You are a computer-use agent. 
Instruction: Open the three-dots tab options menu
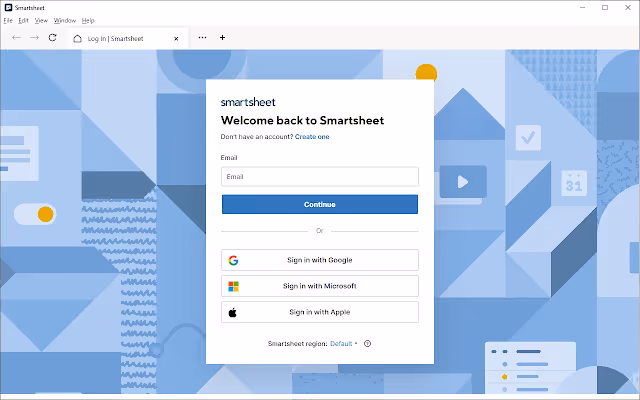pos(202,38)
